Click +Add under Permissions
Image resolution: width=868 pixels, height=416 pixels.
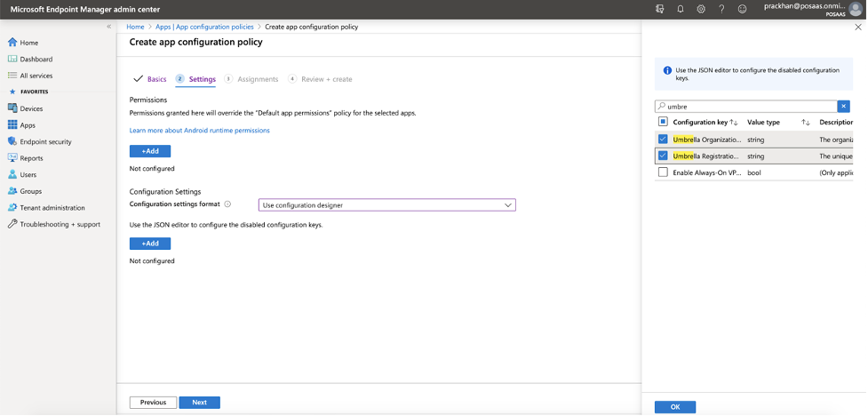coord(150,151)
